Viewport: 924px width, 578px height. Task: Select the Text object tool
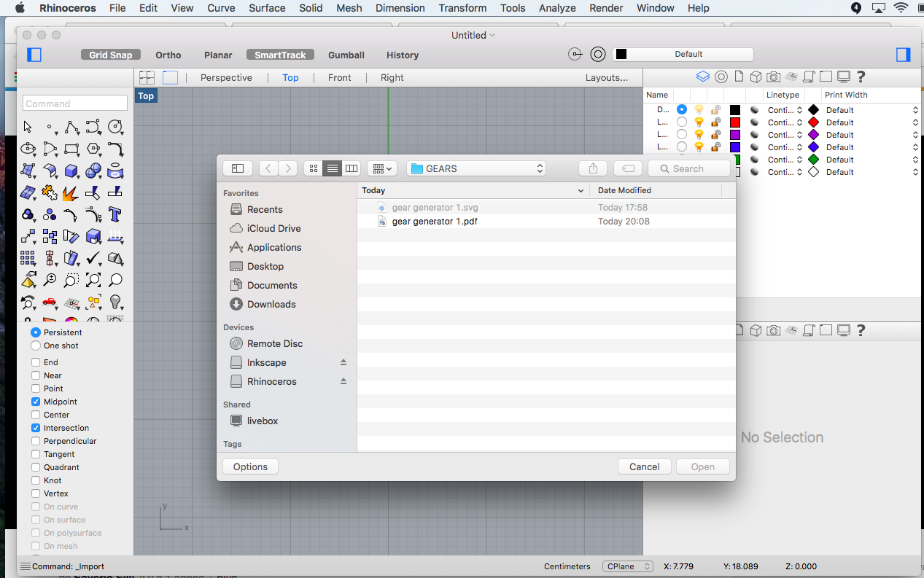pos(115,215)
